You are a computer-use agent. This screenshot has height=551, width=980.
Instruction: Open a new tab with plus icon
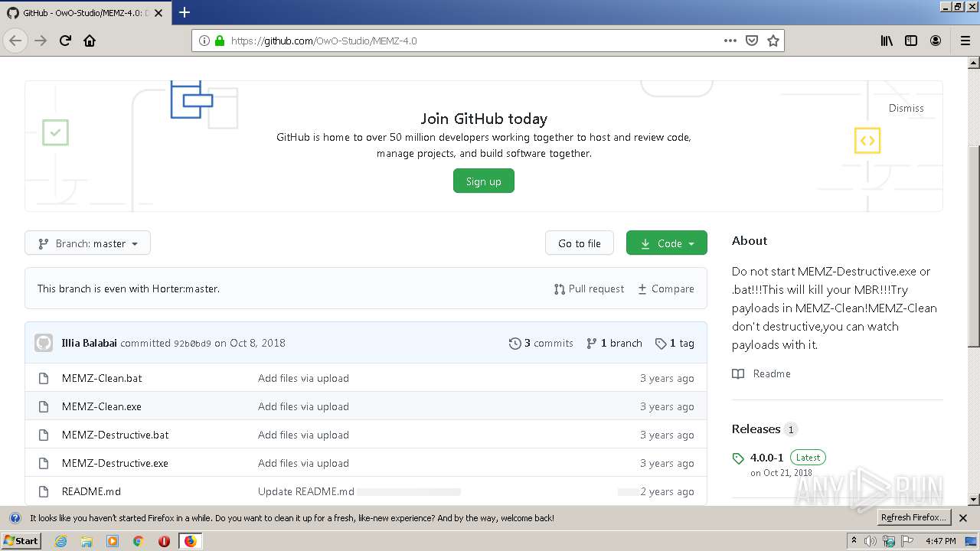point(184,12)
